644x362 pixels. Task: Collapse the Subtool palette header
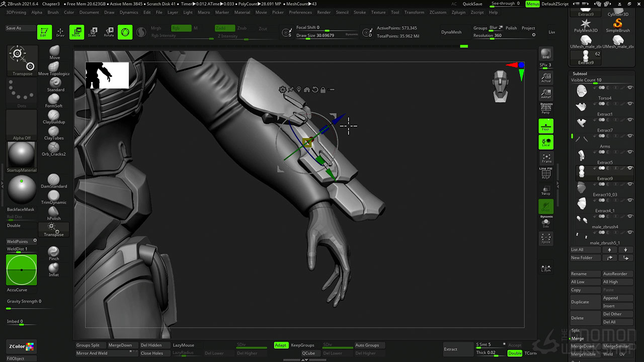(580, 73)
